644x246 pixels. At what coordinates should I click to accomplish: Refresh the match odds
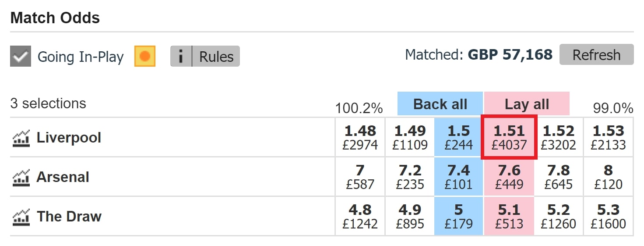[x=596, y=55]
